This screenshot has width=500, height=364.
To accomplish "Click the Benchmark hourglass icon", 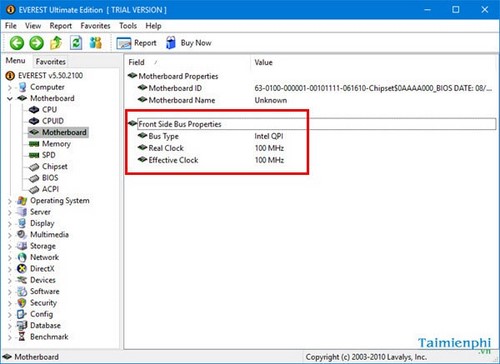I will tap(22, 337).
